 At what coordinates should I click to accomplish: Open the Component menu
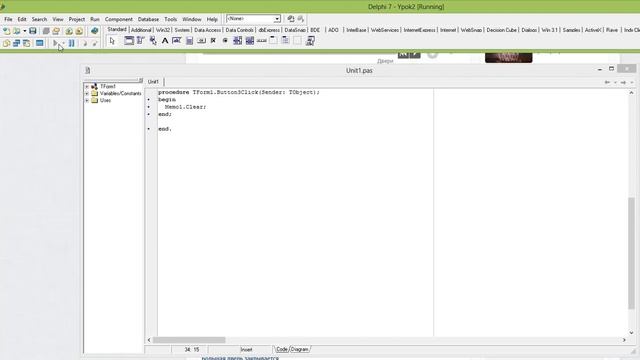119,19
